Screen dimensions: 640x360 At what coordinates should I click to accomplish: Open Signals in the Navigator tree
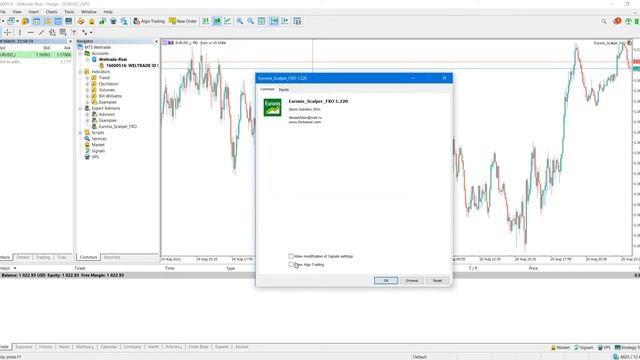[x=98, y=151]
